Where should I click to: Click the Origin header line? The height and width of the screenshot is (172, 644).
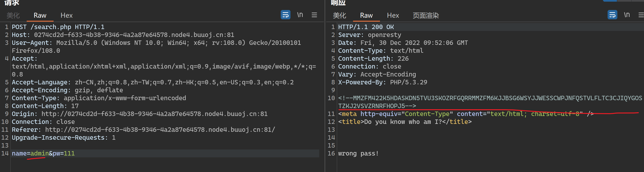140,114
